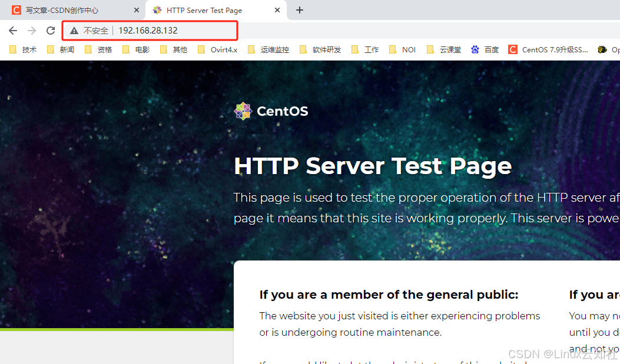Screen dimensions: 620x364
Task: Open the 电影 bookmark folder
Action: tap(136, 50)
